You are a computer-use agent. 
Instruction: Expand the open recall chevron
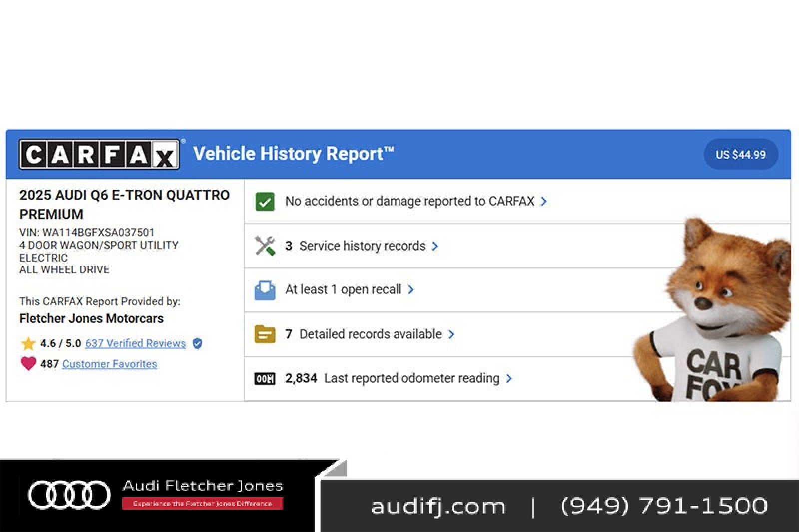click(411, 290)
